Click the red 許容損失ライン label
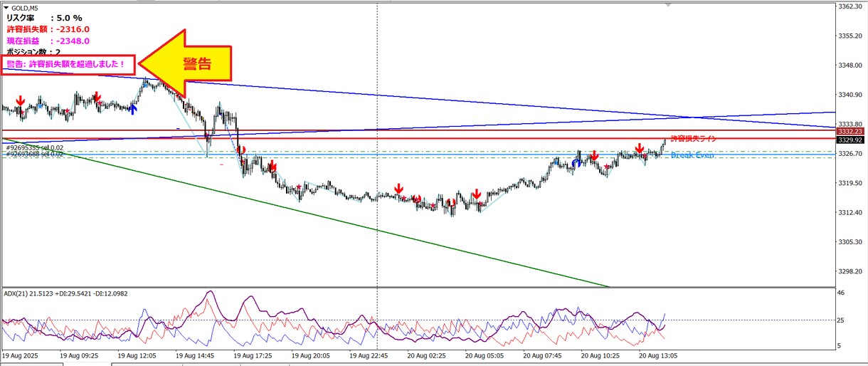868x366 pixels. point(693,139)
